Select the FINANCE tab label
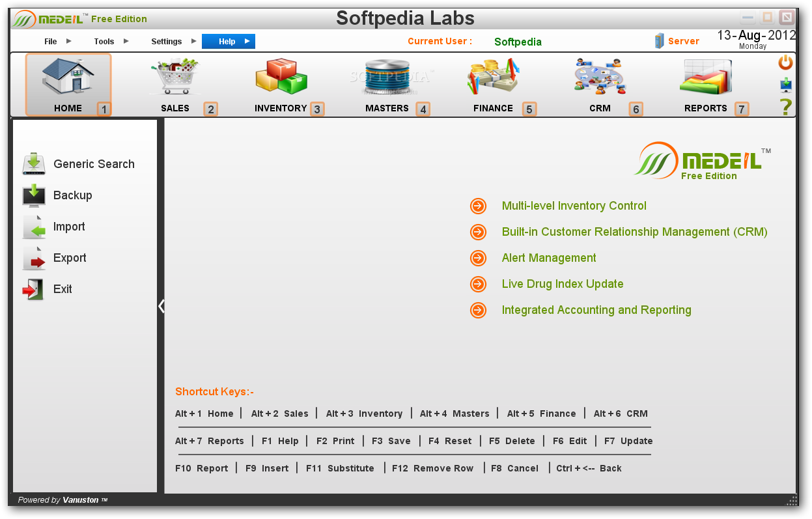Screen dimensions: 812x519 point(493,108)
